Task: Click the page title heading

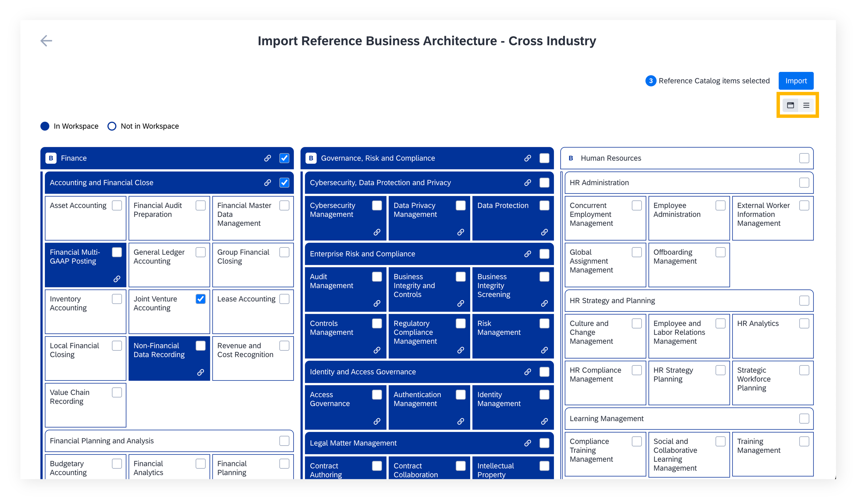Action: [427, 41]
